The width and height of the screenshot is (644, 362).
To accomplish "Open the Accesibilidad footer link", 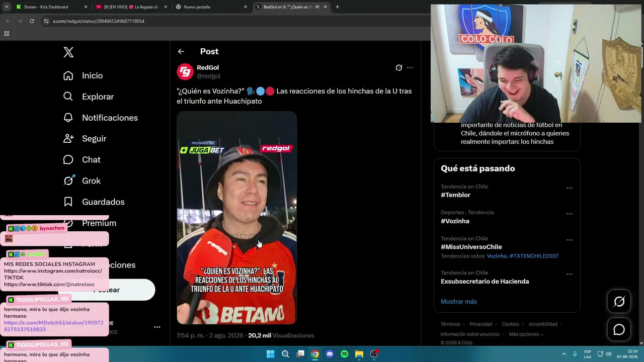I will [543, 324].
